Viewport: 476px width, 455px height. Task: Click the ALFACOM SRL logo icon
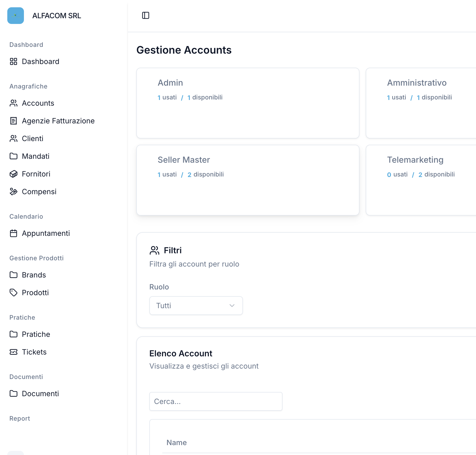click(x=16, y=16)
